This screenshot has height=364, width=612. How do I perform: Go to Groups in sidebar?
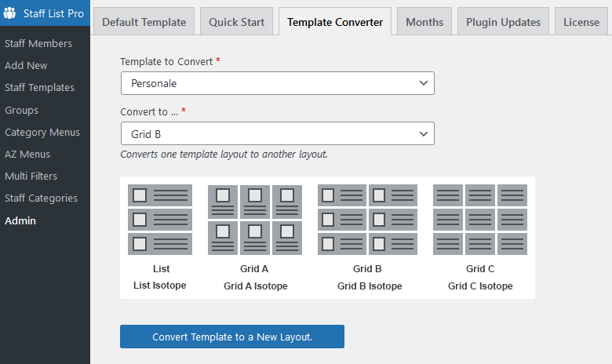click(21, 110)
